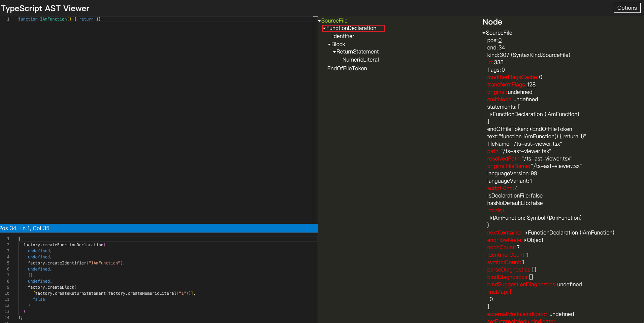Click the createIdentifier line in factory code
Viewport: 644px width, 323px height.
[x=76, y=263]
